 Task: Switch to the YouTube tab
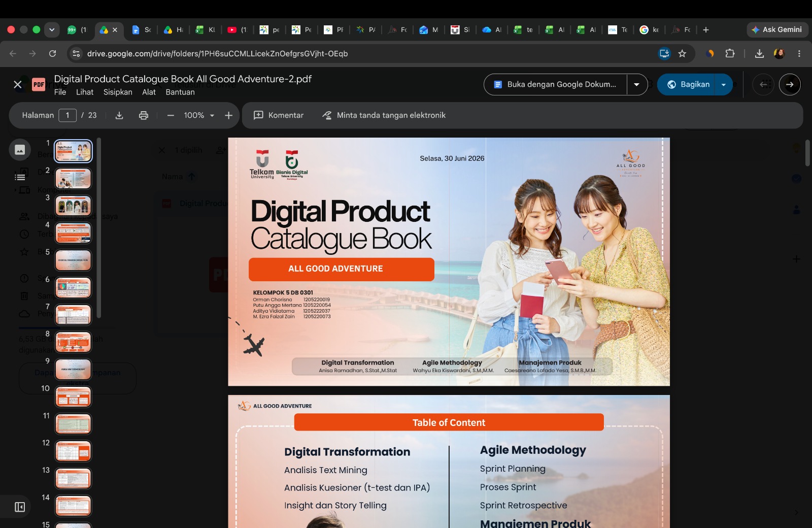(x=238, y=29)
